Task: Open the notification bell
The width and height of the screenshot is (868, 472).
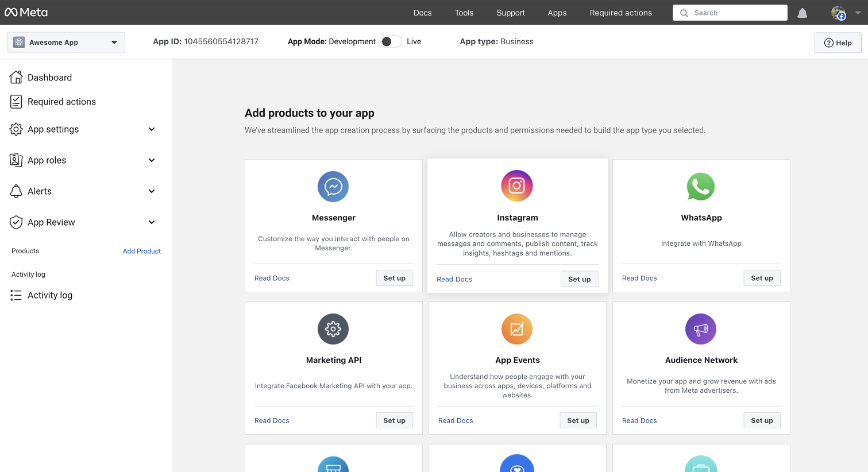Action: [x=802, y=13]
